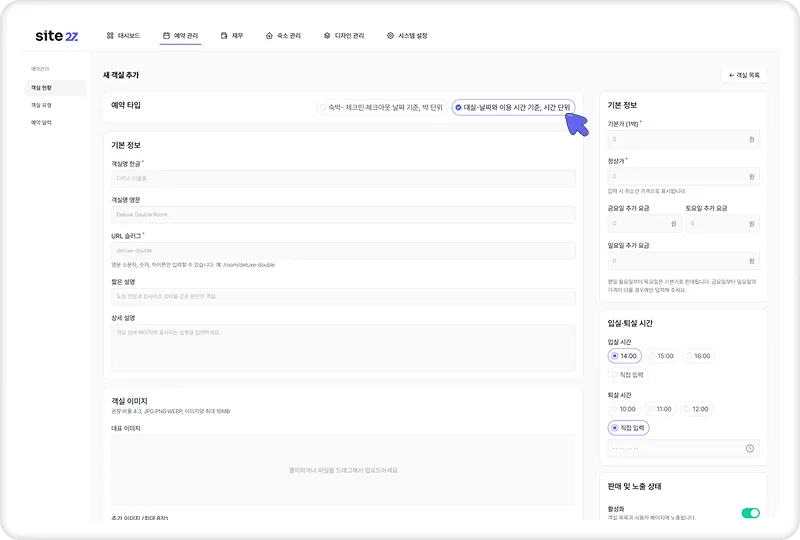Click the 상세 설명 text area

(x=343, y=348)
